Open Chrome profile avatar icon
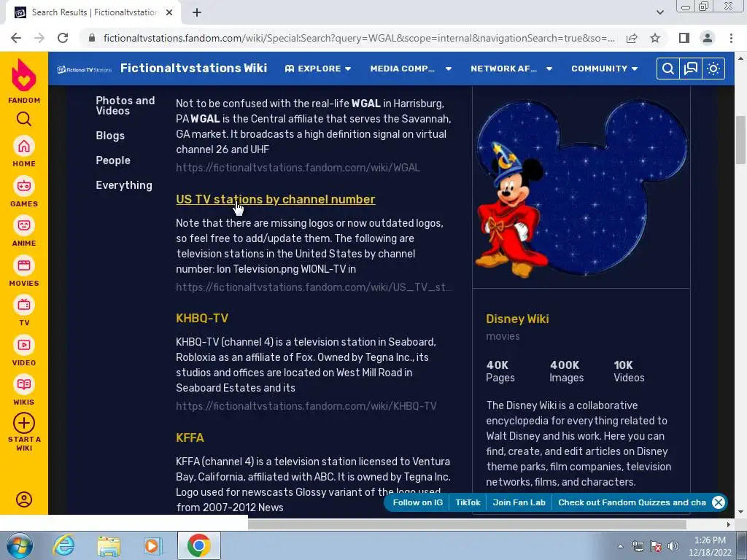 tap(708, 38)
